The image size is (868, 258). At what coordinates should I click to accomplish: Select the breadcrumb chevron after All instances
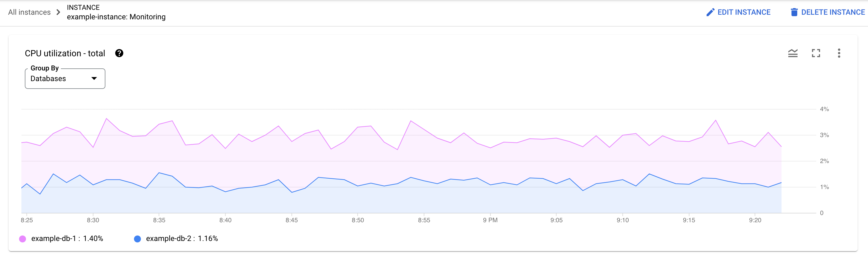[59, 12]
